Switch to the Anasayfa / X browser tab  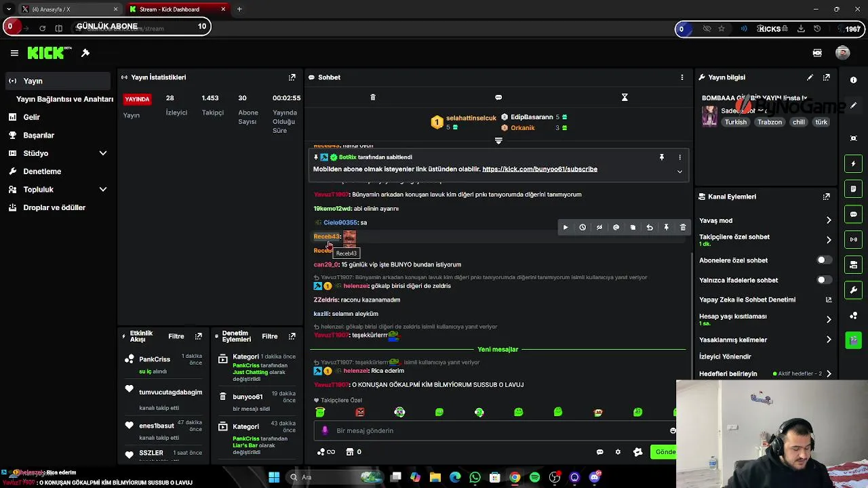69,9
